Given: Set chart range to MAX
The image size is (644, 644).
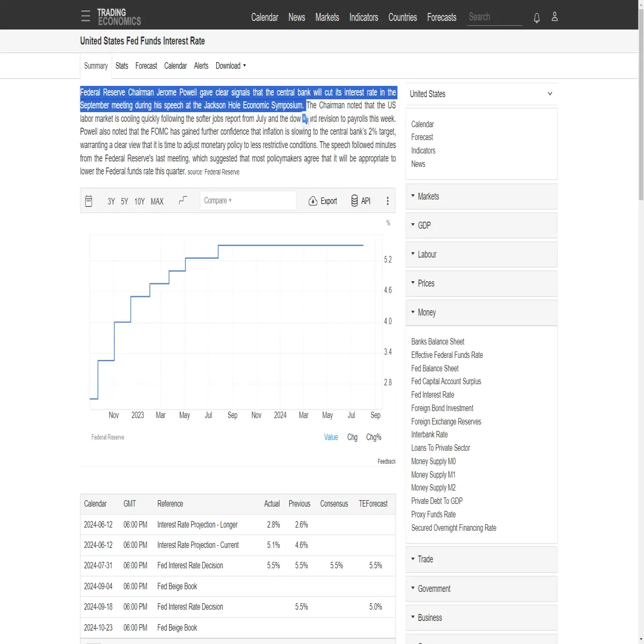Looking at the screenshot, I should 157,201.
